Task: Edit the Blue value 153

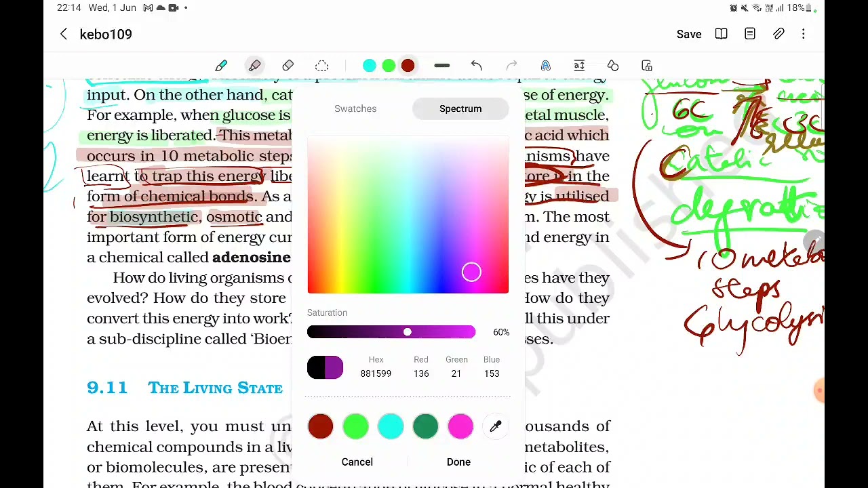Action: pos(492,373)
